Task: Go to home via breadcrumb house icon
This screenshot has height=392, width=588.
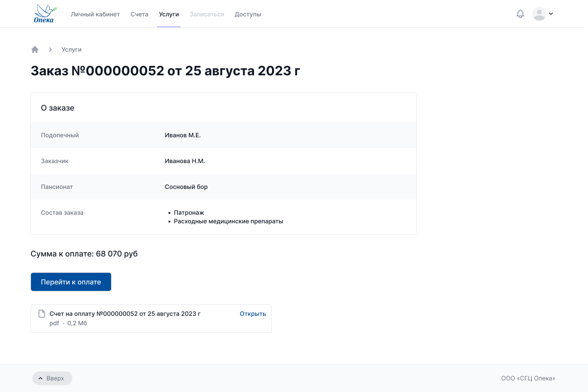Action: (x=35, y=49)
